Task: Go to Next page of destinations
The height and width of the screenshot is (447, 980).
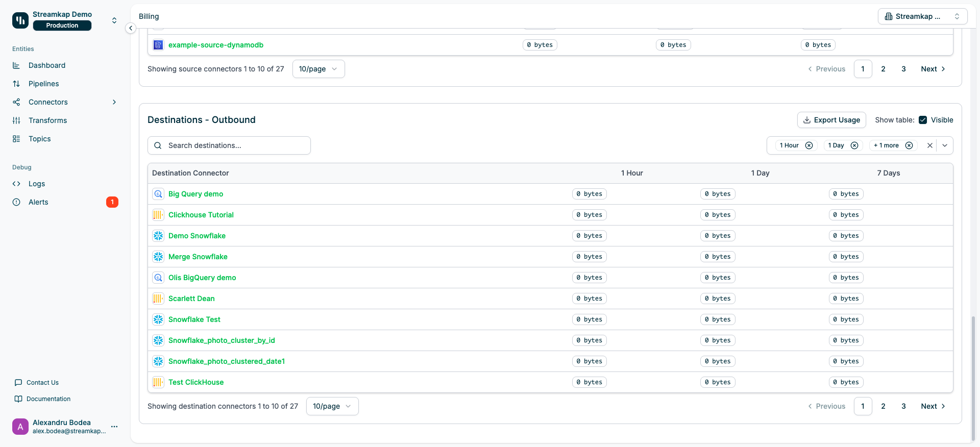Action: coord(933,406)
